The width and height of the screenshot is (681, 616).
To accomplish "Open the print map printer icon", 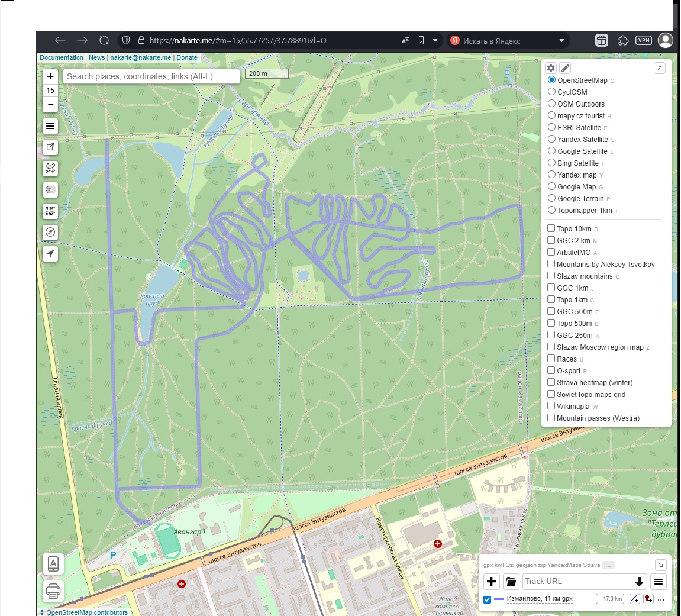I will coord(53,590).
